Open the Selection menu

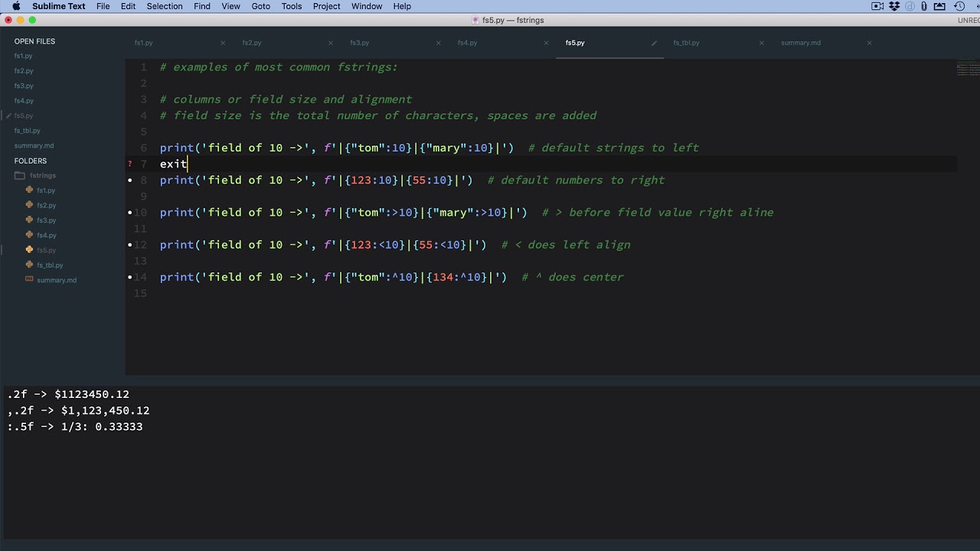[x=165, y=6]
